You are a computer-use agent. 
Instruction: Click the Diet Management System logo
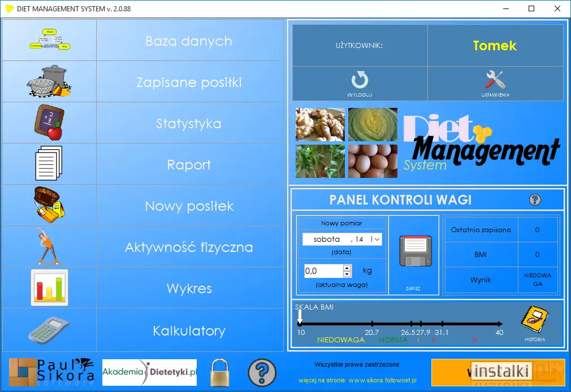coord(481,142)
